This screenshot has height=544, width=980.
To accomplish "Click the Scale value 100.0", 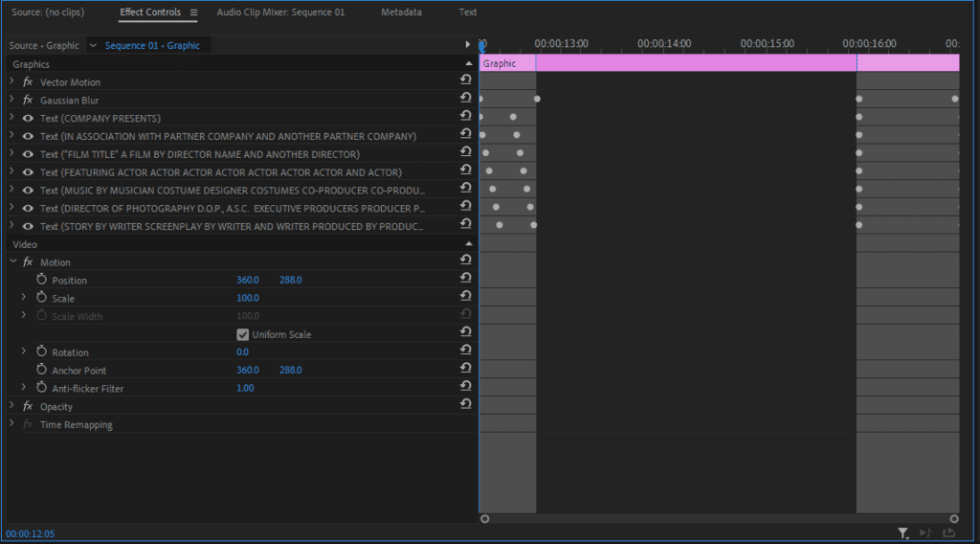I will [x=248, y=298].
